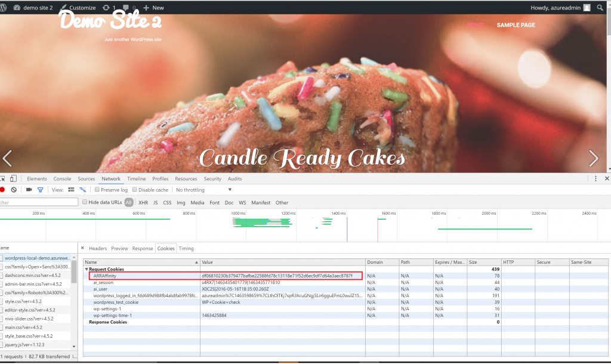
Task: Toggle the device toolbar icon
Action: pyautogui.click(x=13, y=178)
